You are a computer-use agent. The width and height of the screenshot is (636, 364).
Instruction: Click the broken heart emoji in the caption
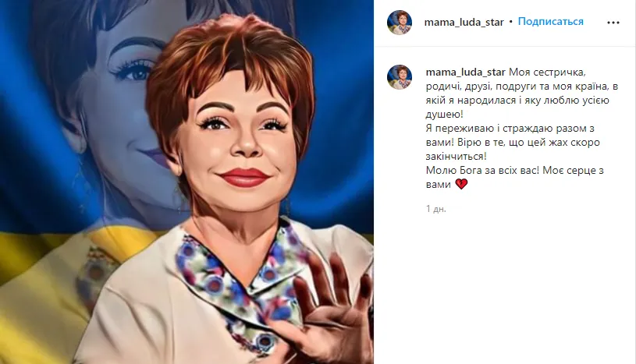click(x=461, y=185)
